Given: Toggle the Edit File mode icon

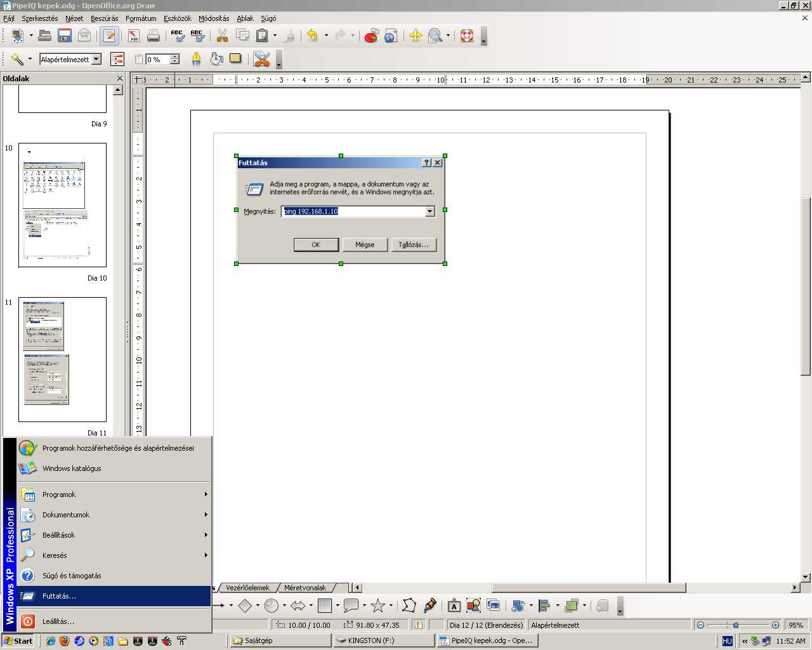Looking at the screenshot, I should tap(109, 36).
